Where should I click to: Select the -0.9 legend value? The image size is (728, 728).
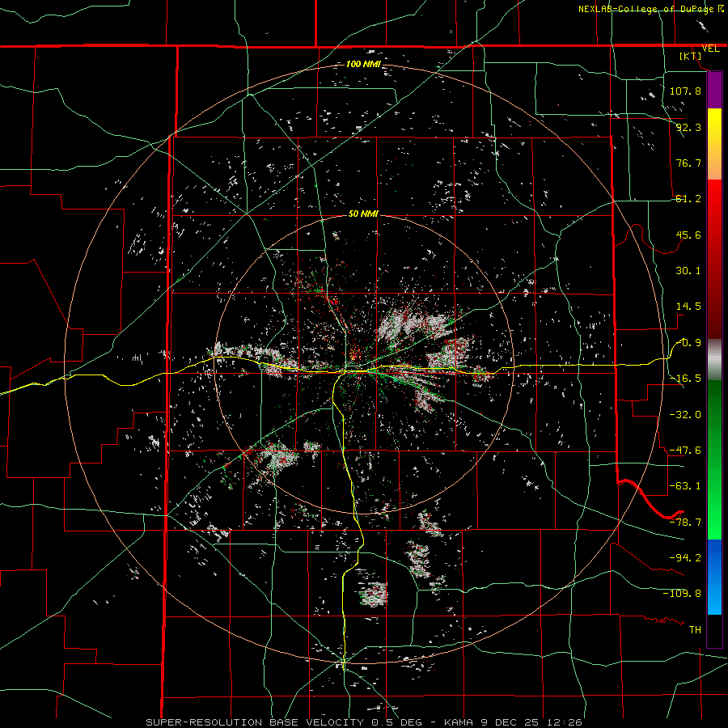pyautogui.click(x=688, y=343)
